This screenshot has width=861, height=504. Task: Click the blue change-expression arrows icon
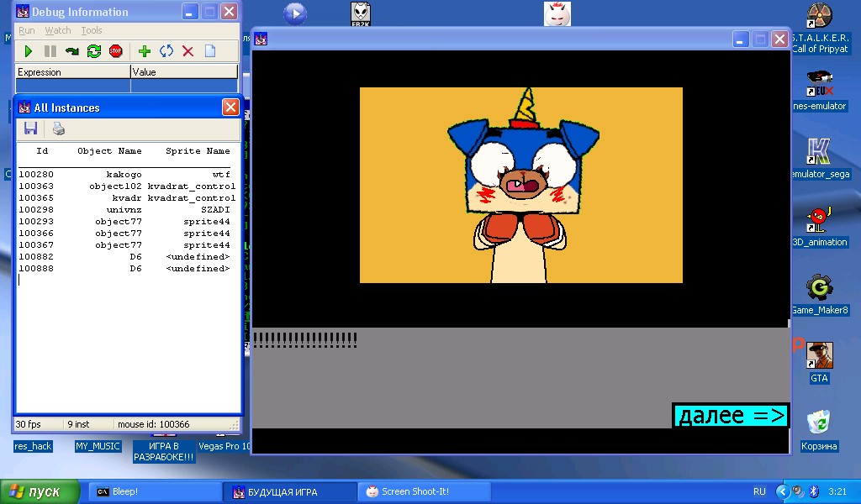click(x=166, y=51)
